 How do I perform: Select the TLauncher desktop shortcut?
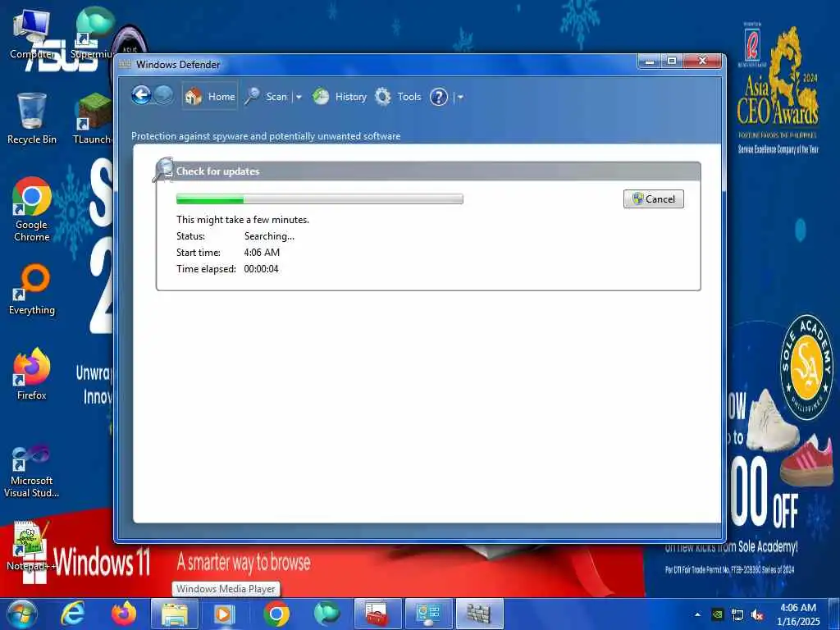[x=94, y=118]
